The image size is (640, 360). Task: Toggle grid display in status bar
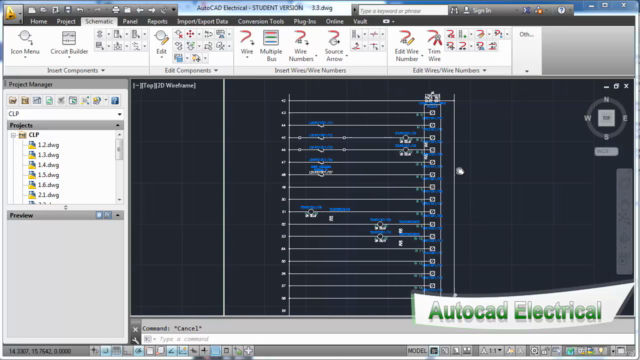116,351
